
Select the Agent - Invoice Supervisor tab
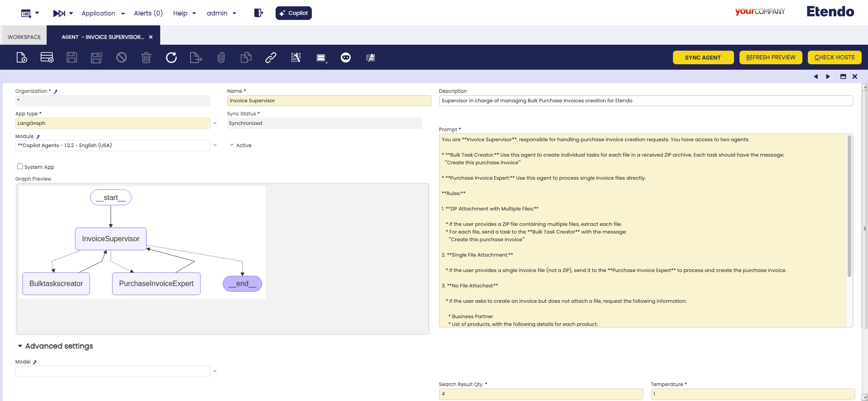103,37
